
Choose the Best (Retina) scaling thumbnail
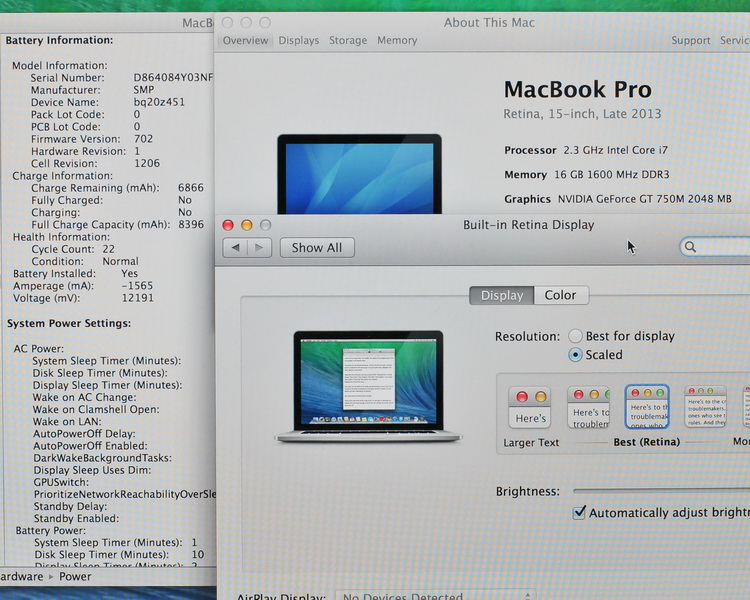coord(647,407)
